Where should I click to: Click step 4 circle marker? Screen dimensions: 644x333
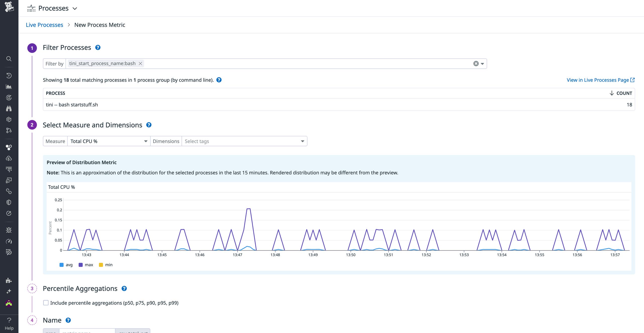pyautogui.click(x=32, y=320)
